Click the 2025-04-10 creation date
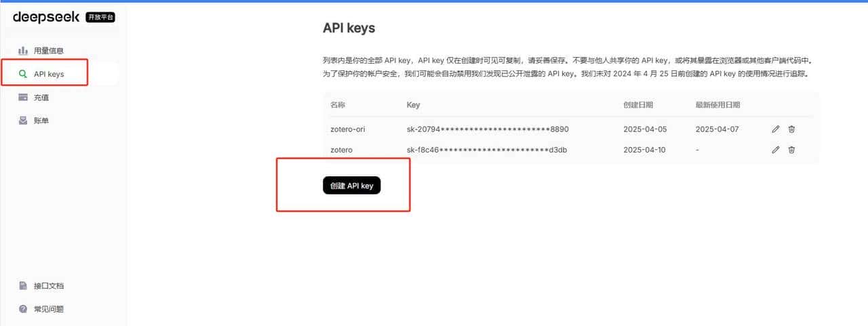868x326 pixels. tap(645, 150)
